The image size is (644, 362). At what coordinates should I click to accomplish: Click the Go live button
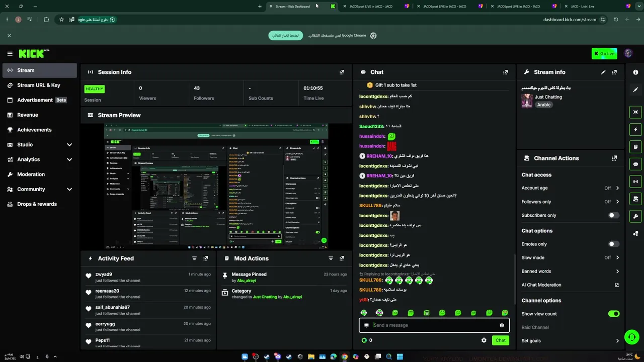(604, 54)
